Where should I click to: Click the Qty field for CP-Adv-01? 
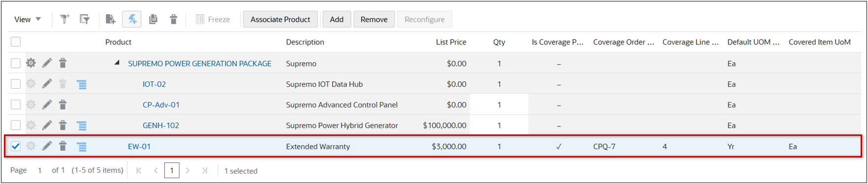click(x=499, y=105)
